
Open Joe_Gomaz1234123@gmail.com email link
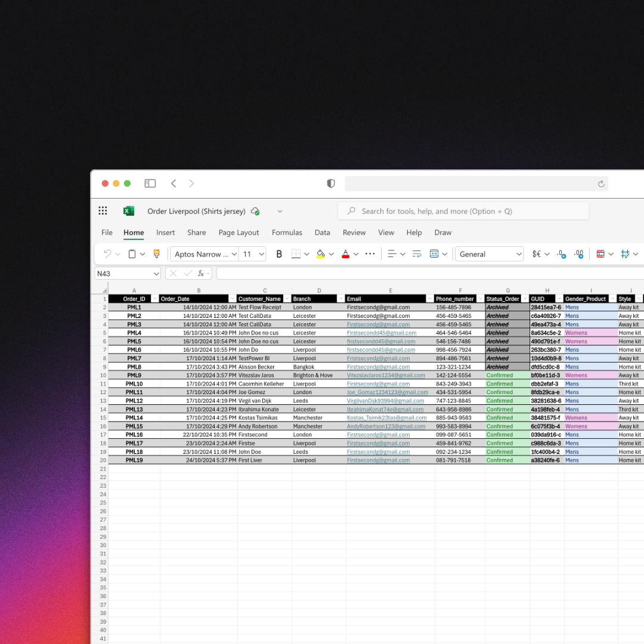pyautogui.click(x=388, y=392)
